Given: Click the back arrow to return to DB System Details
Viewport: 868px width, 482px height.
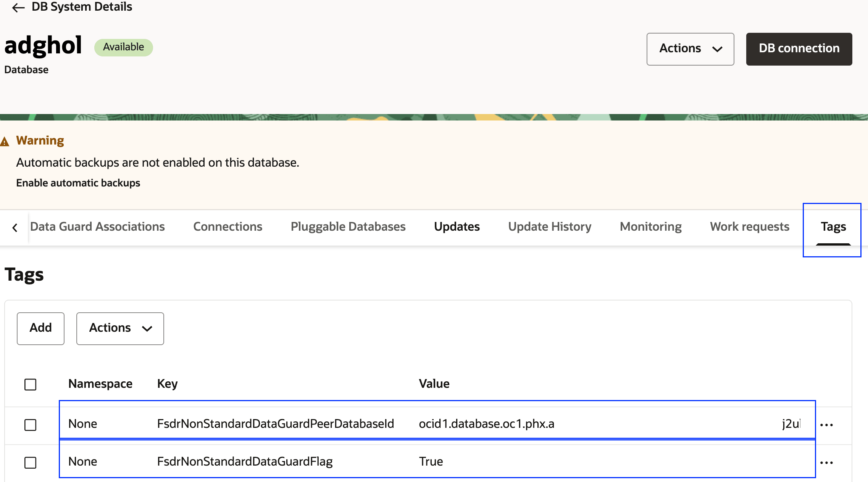Looking at the screenshot, I should (18, 8).
